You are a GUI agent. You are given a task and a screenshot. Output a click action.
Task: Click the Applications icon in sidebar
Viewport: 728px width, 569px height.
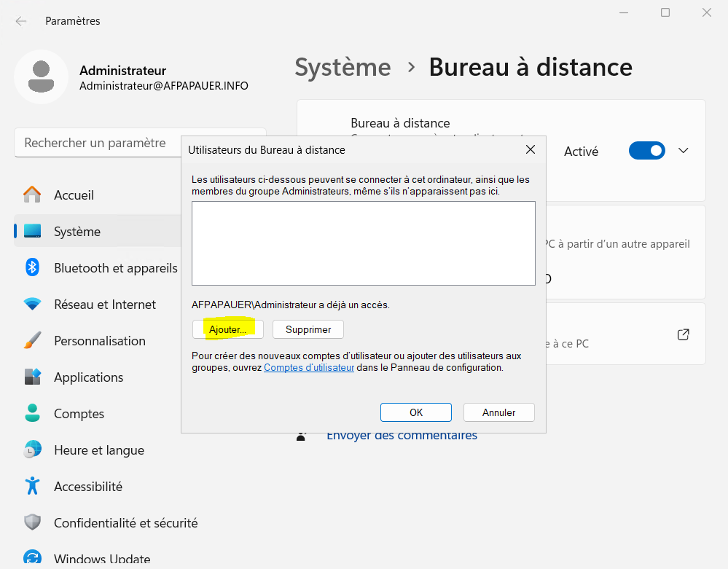[32, 377]
